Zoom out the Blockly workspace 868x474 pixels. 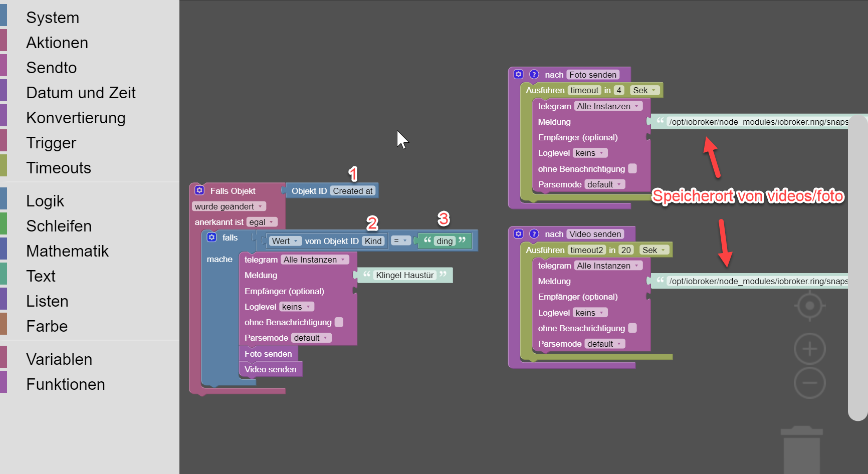click(810, 383)
